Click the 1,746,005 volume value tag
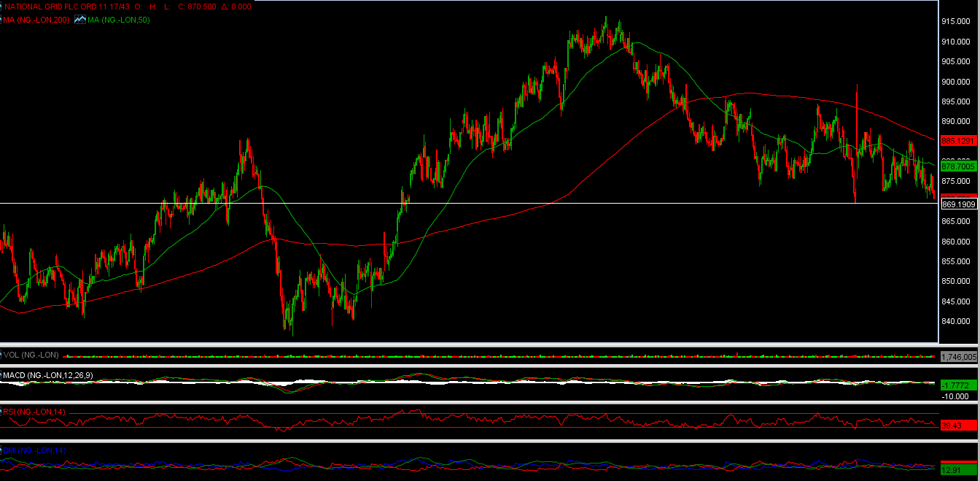 click(x=959, y=357)
